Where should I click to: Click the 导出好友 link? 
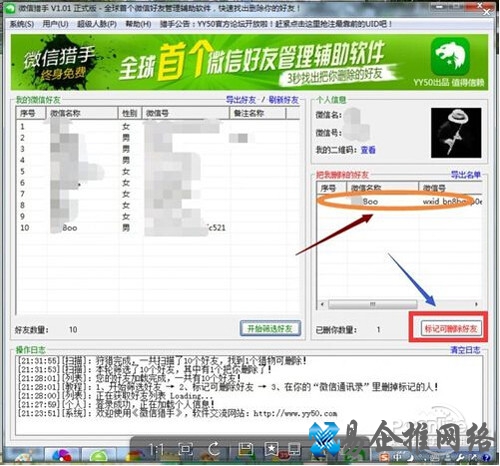pos(241,100)
